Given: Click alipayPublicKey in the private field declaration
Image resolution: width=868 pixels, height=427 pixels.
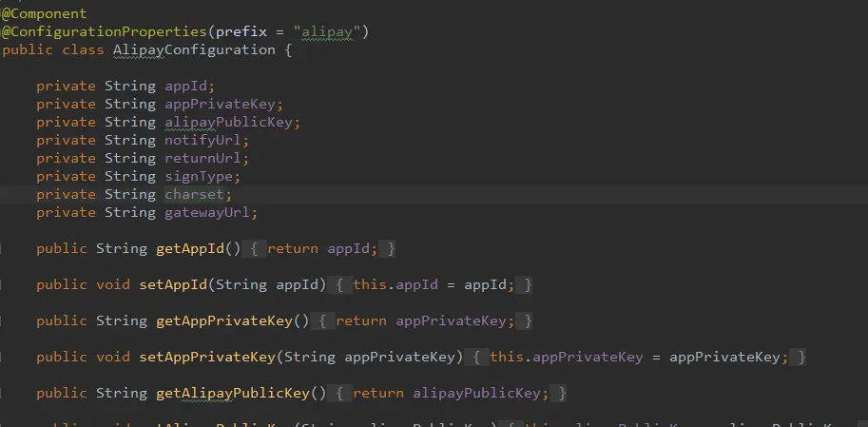Looking at the screenshot, I should click(228, 122).
